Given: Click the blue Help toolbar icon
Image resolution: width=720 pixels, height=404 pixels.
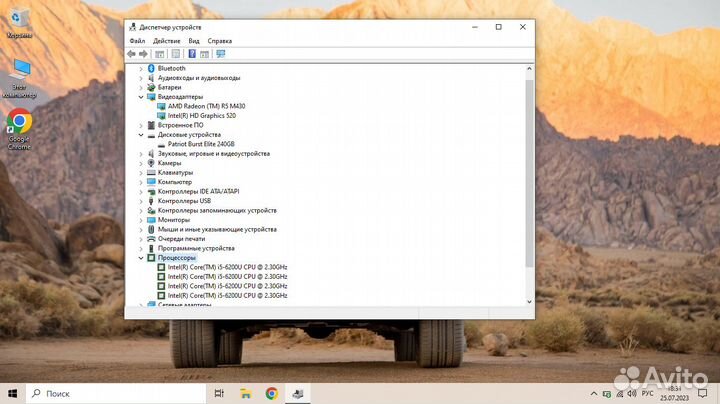Looking at the screenshot, I should coord(192,54).
